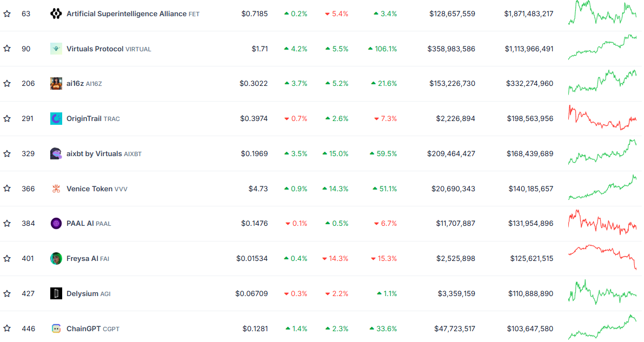Mark PAAL AI as favorite
The height and width of the screenshot is (342, 644).
(x=7, y=223)
